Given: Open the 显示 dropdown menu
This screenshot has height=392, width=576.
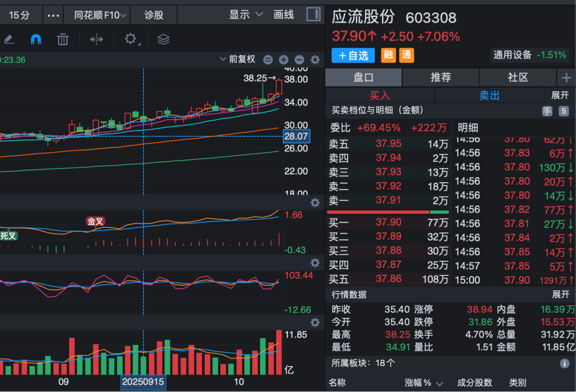Looking at the screenshot, I should pyautogui.click(x=246, y=15).
